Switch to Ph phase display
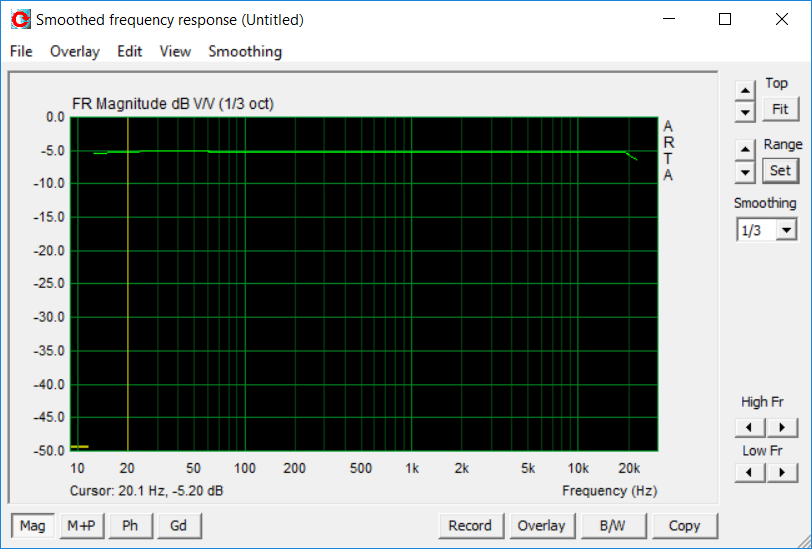Screen dimensions: 812x549 [x=130, y=526]
